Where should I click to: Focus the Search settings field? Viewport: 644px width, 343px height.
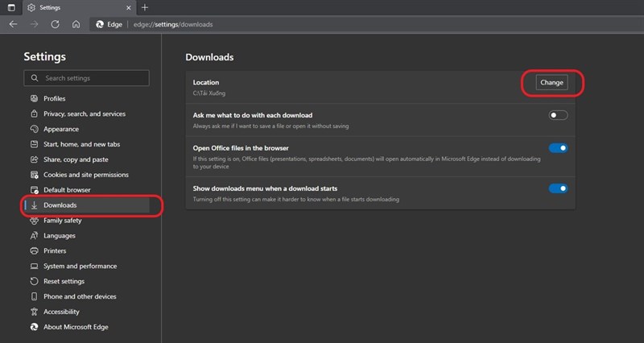[86, 78]
